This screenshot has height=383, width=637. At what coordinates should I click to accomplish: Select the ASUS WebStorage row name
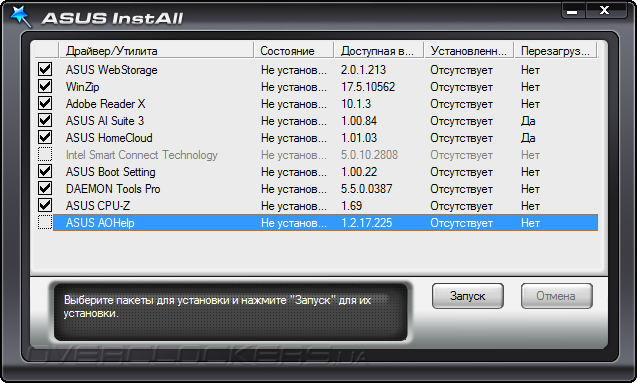click(x=111, y=70)
